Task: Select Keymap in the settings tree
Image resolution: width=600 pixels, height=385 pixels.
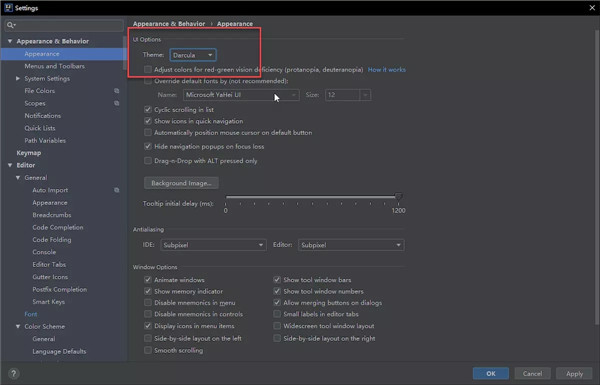Action: [29, 153]
